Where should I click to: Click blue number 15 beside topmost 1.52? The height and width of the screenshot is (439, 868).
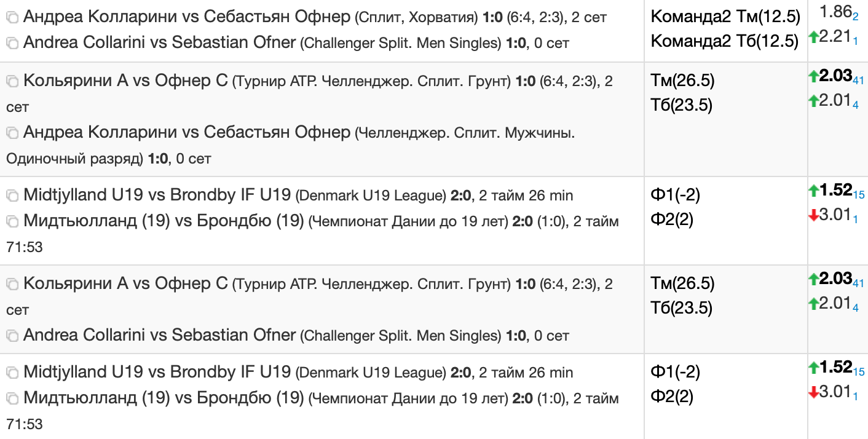[x=859, y=195]
